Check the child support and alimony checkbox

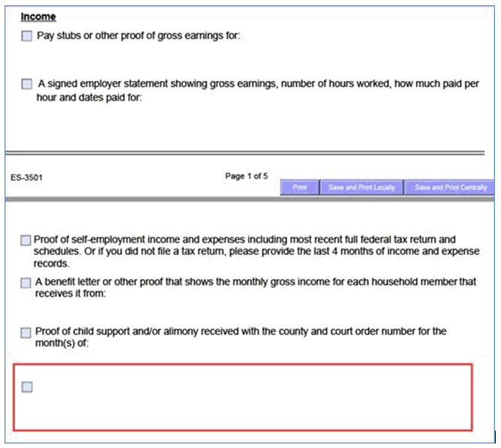(26, 332)
